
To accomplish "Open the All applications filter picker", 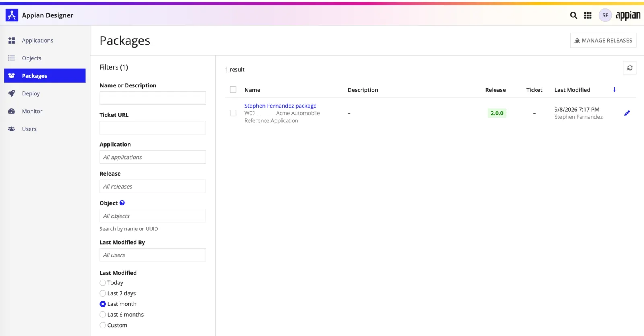I will pyautogui.click(x=153, y=157).
